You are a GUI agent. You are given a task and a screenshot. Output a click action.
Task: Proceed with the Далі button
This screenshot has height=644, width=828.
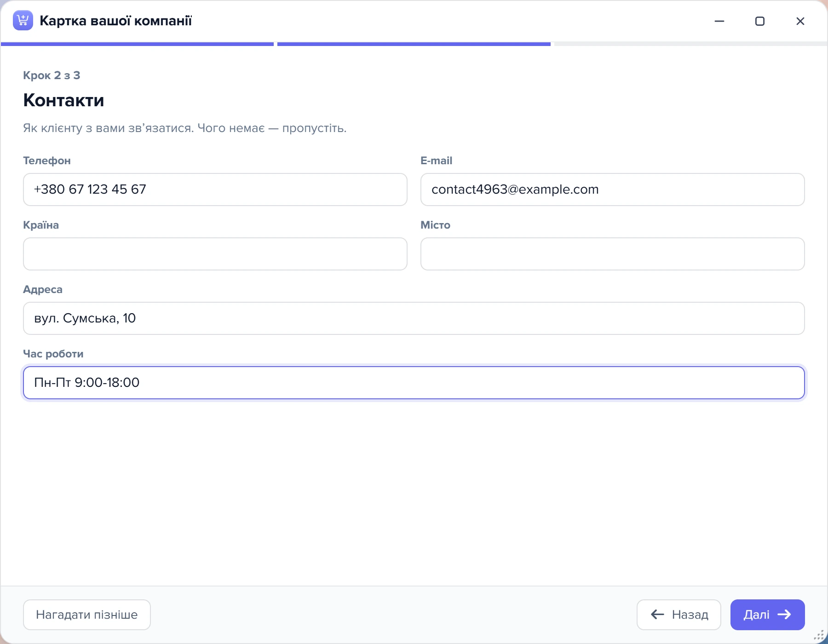(x=768, y=615)
